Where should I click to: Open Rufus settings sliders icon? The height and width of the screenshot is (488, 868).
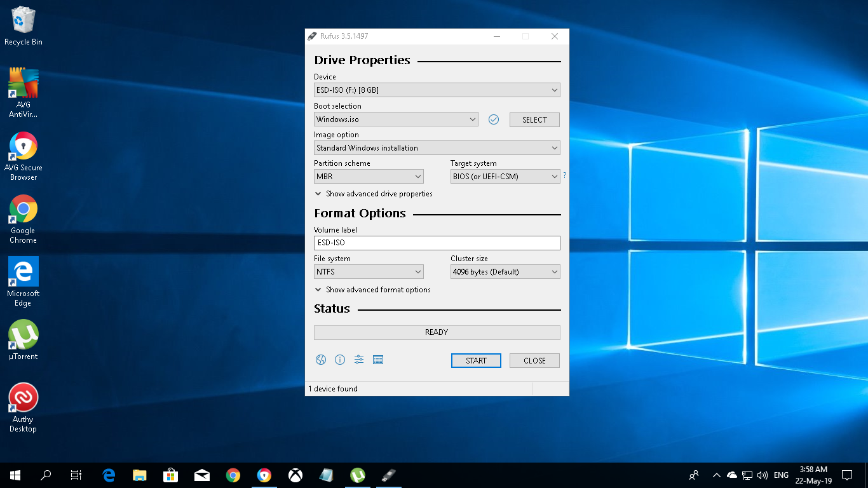[359, 360]
